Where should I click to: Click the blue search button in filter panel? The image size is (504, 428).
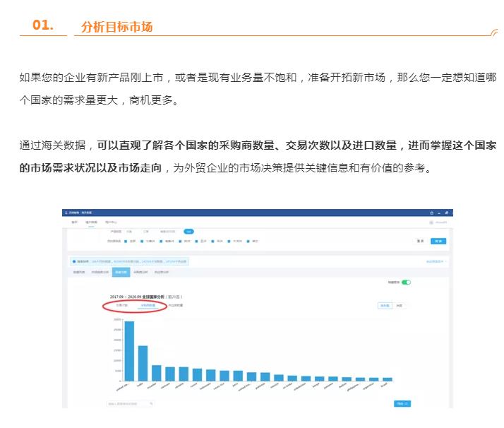click(438, 241)
